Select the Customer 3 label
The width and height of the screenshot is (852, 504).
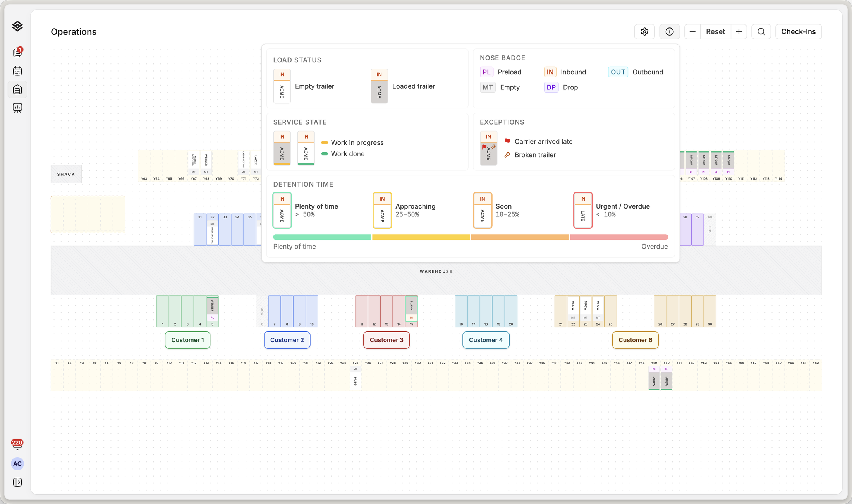(x=386, y=340)
